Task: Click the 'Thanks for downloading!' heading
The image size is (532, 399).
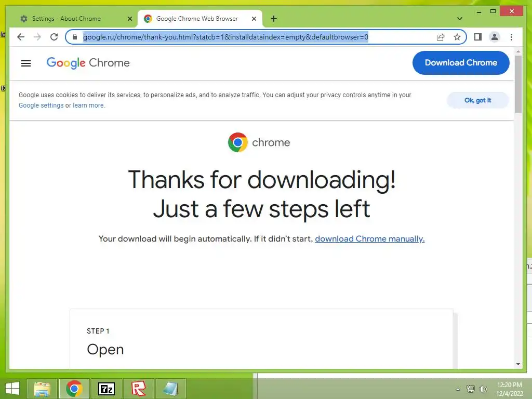Action: pyautogui.click(x=262, y=179)
